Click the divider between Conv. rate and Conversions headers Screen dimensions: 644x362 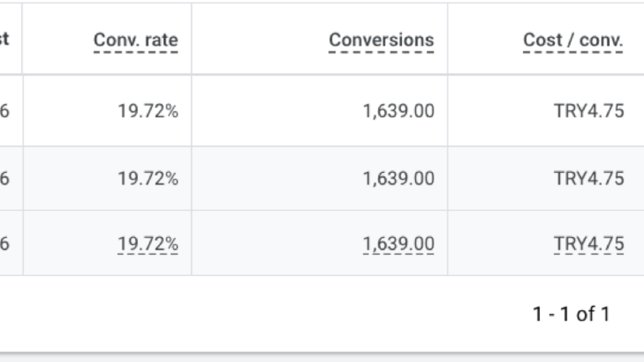click(x=192, y=39)
